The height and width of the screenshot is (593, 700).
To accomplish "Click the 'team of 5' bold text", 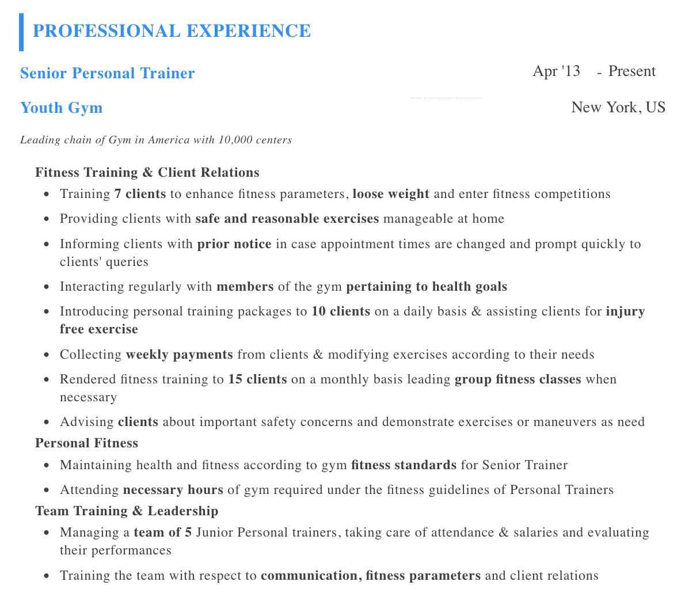I will tap(163, 533).
